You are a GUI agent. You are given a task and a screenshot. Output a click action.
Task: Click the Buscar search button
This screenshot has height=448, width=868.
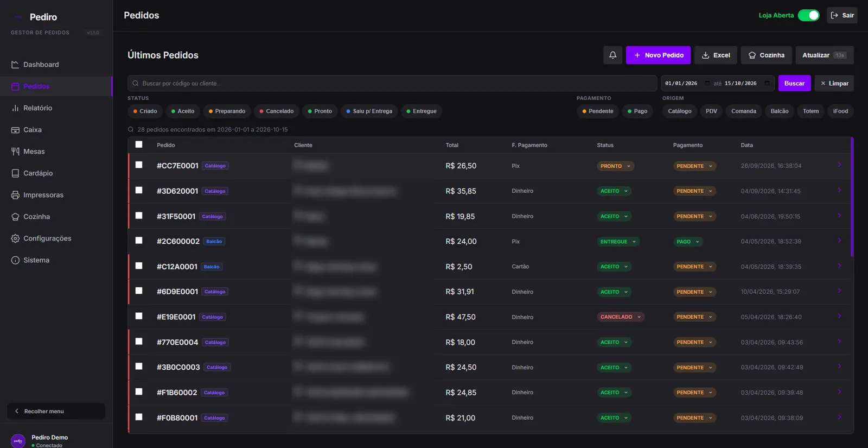click(x=794, y=83)
